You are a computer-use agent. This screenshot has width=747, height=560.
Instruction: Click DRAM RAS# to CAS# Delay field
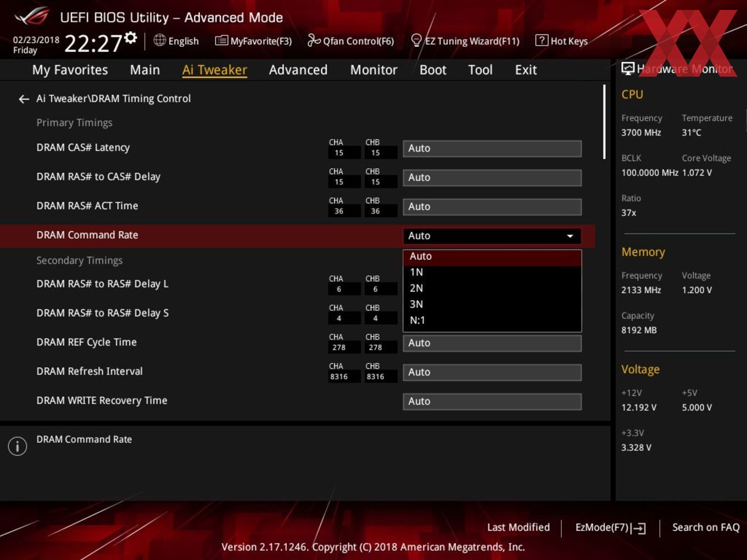[492, 177]
